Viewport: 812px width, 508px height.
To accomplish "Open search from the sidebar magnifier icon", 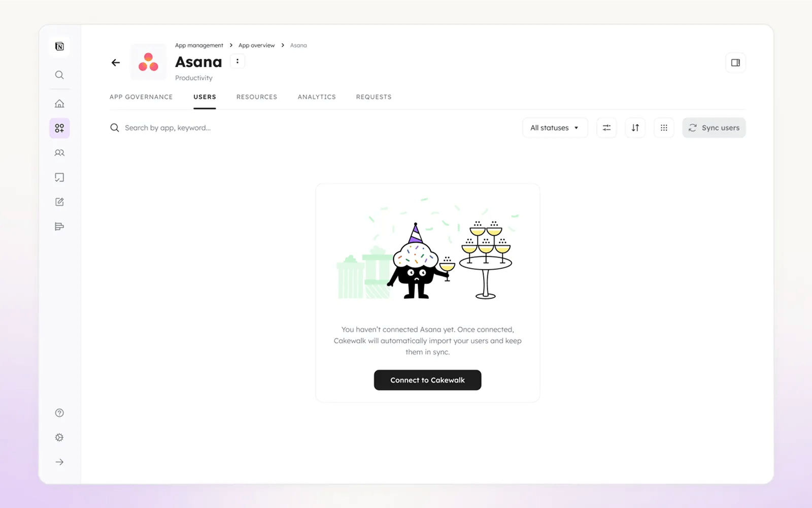I will (x=59, y=75).
